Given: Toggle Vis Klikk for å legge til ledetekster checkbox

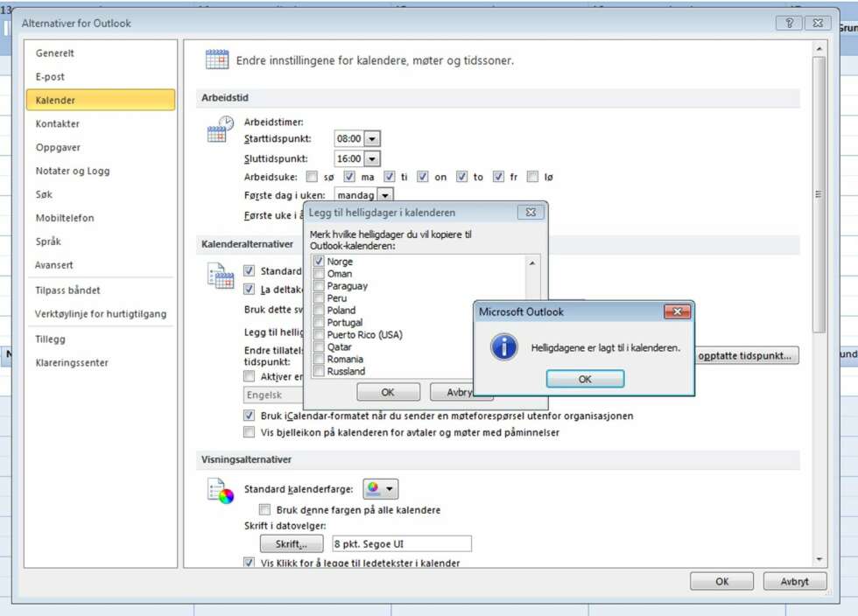Looking at the screenshot, I should click(x=249, y=563).
